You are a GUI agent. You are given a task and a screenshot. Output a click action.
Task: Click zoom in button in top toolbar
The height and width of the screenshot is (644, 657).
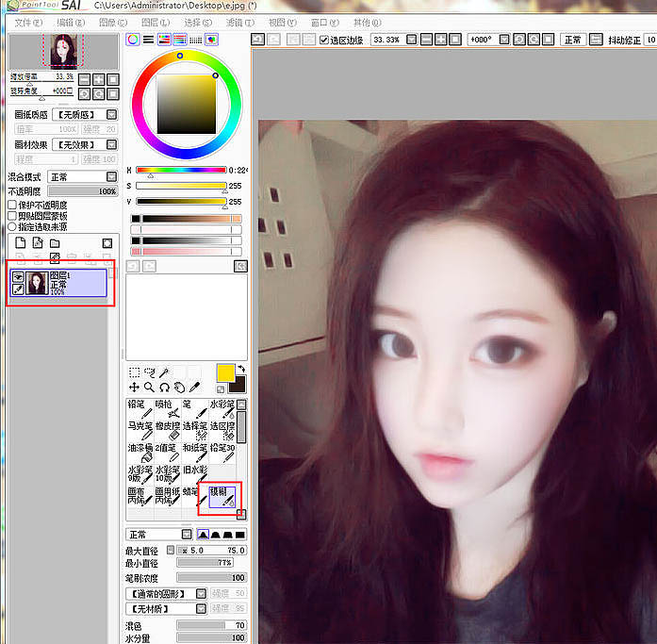coord(440,40)
